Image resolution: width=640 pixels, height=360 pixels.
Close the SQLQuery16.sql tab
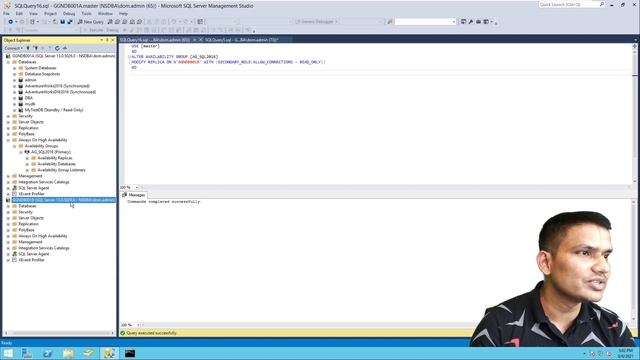200,40
